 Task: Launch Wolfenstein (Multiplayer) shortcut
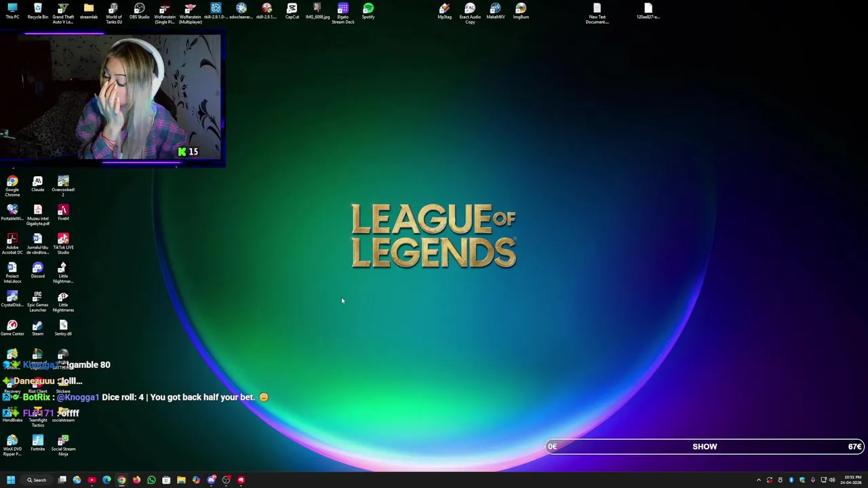(x=190, y=13)
